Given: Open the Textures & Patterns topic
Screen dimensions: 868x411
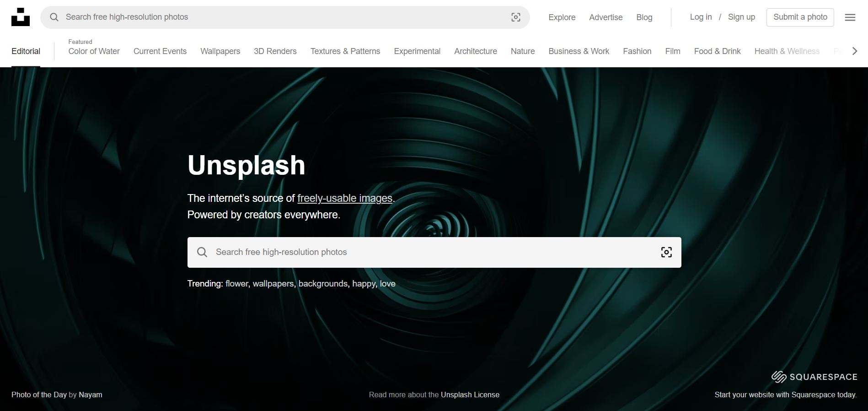Looking at the screenshot, I should click(345, 51).
